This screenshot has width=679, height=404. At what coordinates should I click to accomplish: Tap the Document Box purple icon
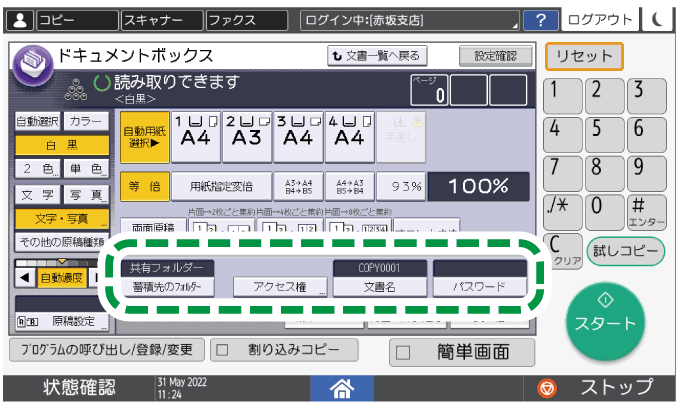32,66
